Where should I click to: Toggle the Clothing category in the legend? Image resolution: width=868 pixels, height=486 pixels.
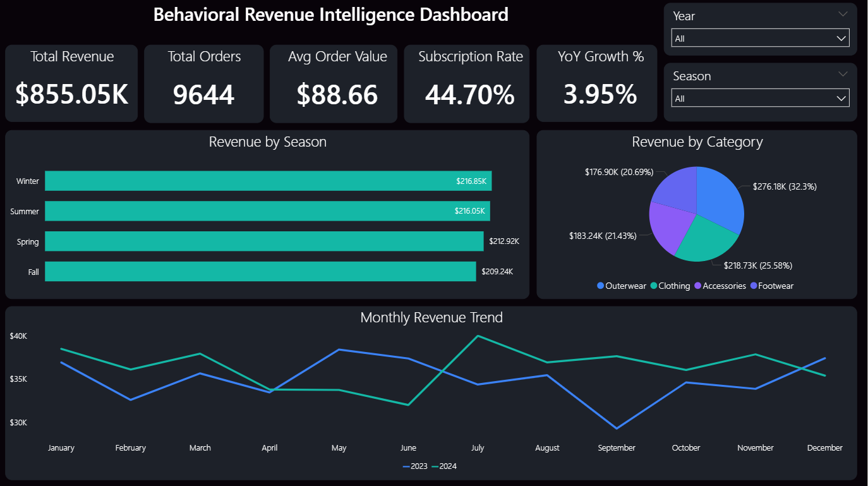click(x=670, y=286)
